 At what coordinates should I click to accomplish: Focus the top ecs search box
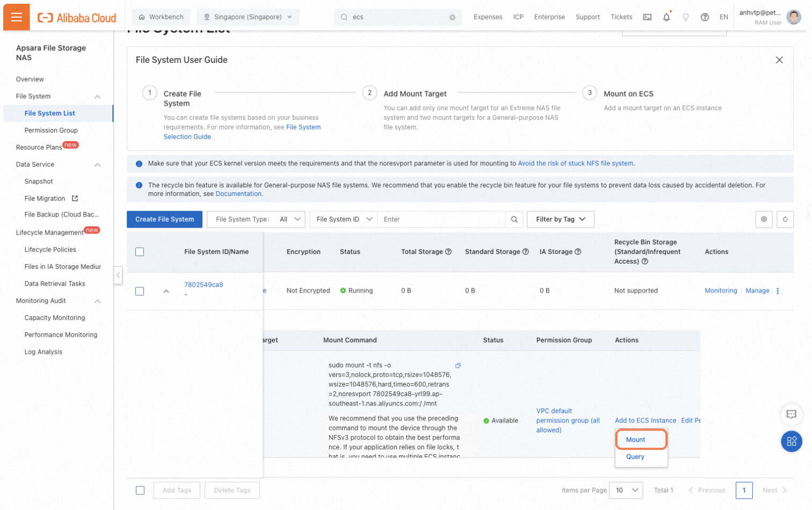[397, 17]
